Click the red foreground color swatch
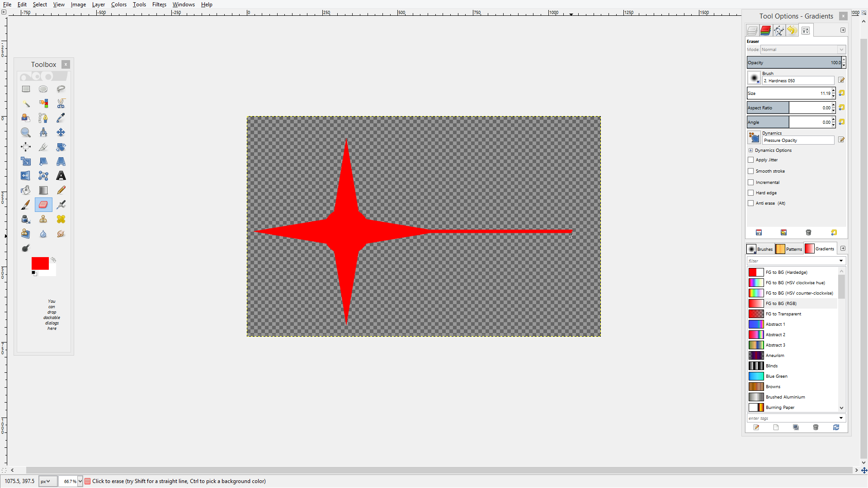Image resolution: width=868 pixels, height=488 pixels. [39, 262]
